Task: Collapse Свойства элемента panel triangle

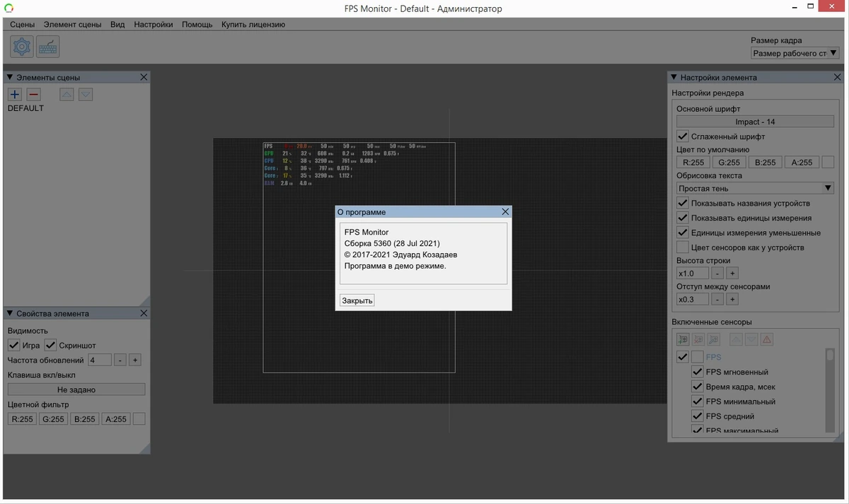Action: click(x=10, y=313)
